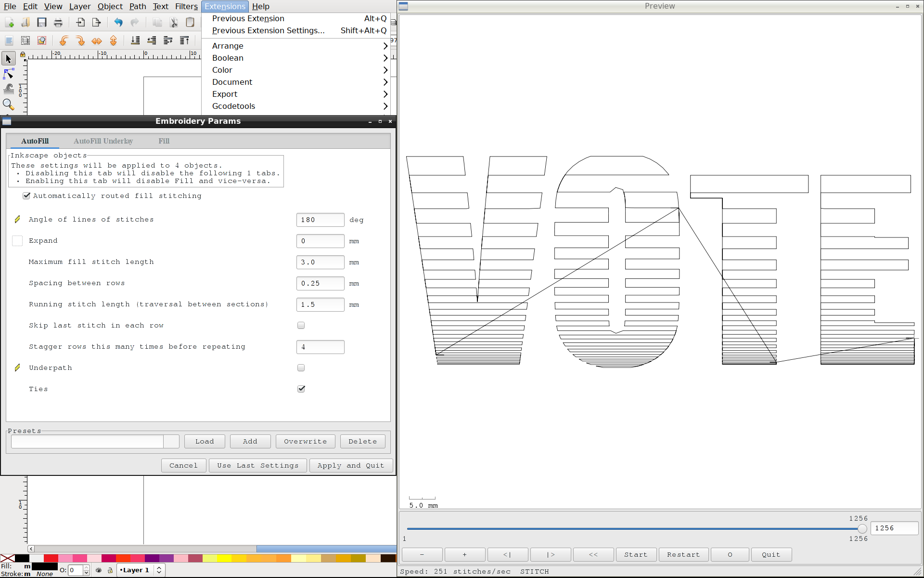Image resolution: width=924 pixels, height=578 pixels.
Task: Click the Load preset button
Action: point(205,442)
